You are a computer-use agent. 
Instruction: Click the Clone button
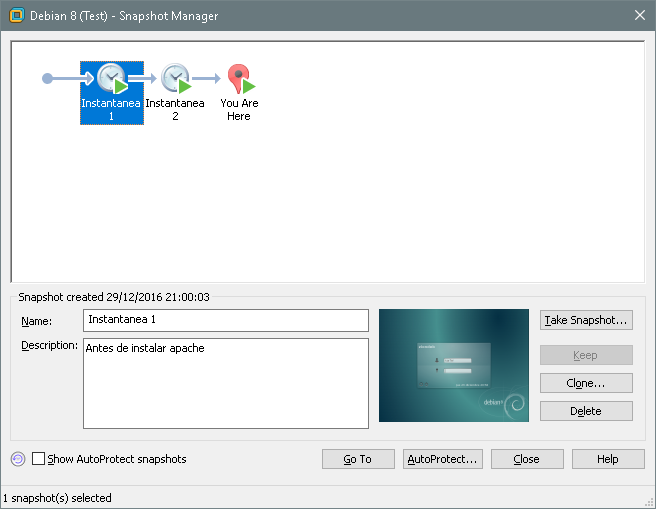pos(586,383)
